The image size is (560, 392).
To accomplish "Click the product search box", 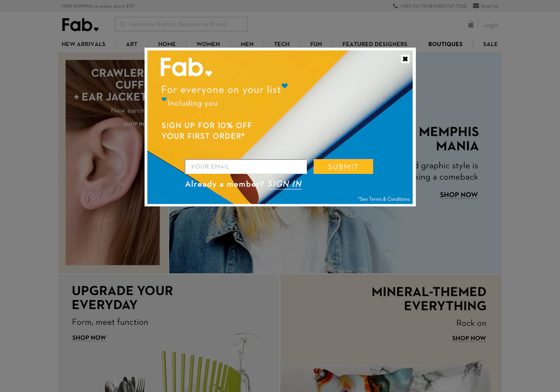I will tap(181, 24).
